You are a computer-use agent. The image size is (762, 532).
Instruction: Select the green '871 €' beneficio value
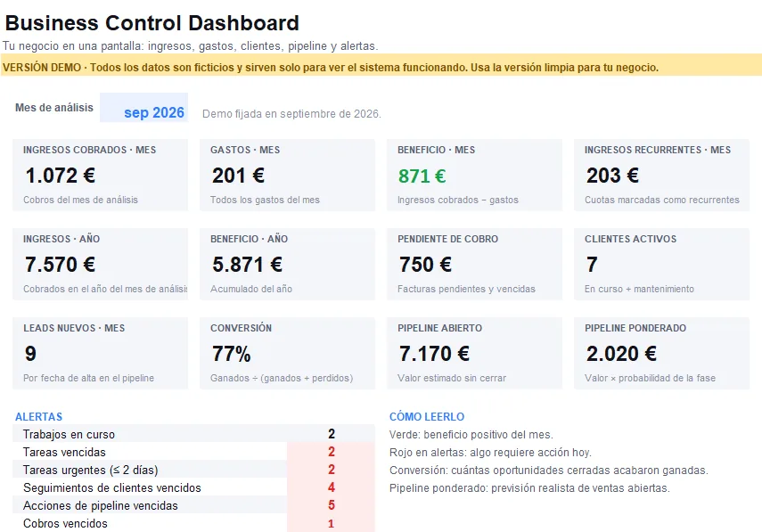[x=422, y=176]
